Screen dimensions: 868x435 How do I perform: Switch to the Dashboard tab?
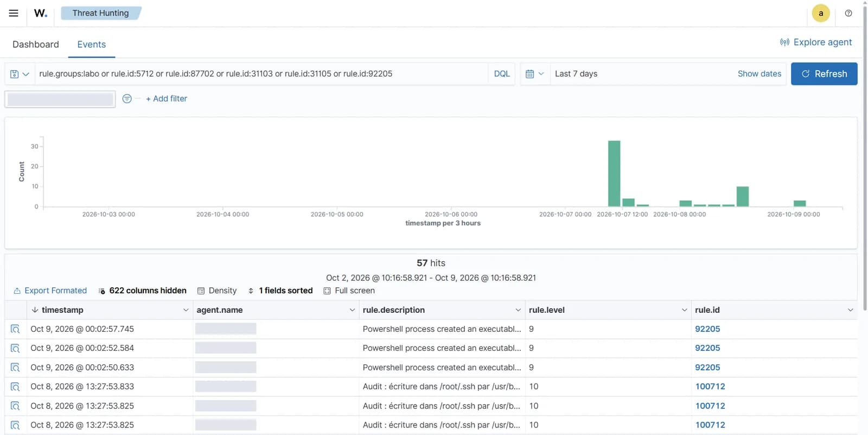coord(36,45)
